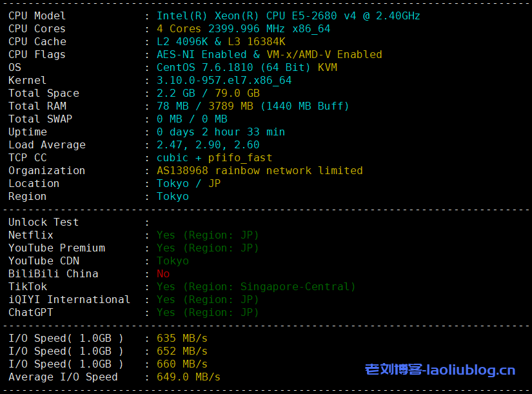Click the Kernel version 3.10.0-957 text
The image size is (532, 394).
point(224,80)
